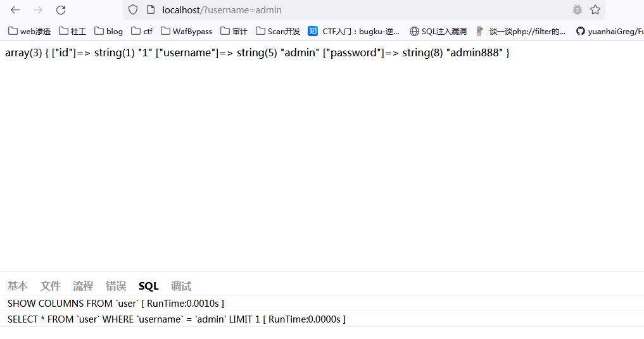
Task: Click the SELECT * FROM `user` query line
Action: [x=177, y=319]
